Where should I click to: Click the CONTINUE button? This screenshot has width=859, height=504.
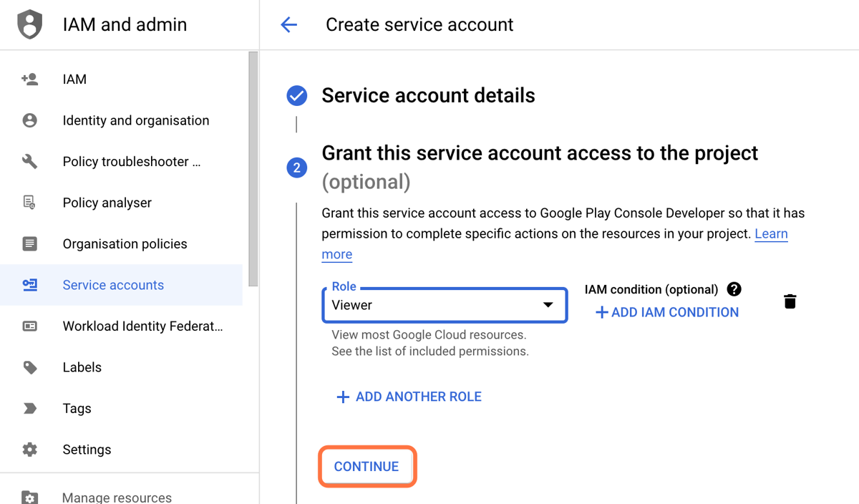pos(367,467)
